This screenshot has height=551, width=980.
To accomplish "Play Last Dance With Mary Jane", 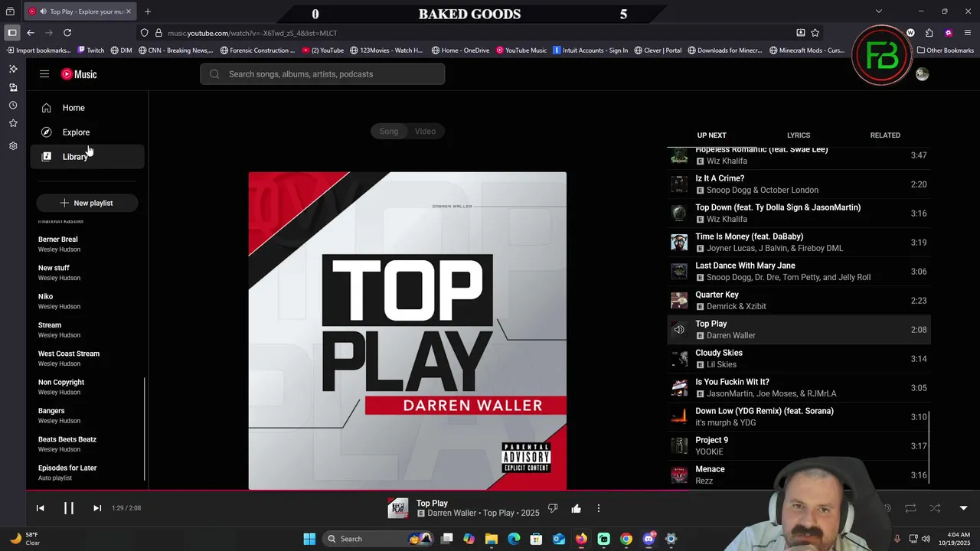I will (799, 272).
